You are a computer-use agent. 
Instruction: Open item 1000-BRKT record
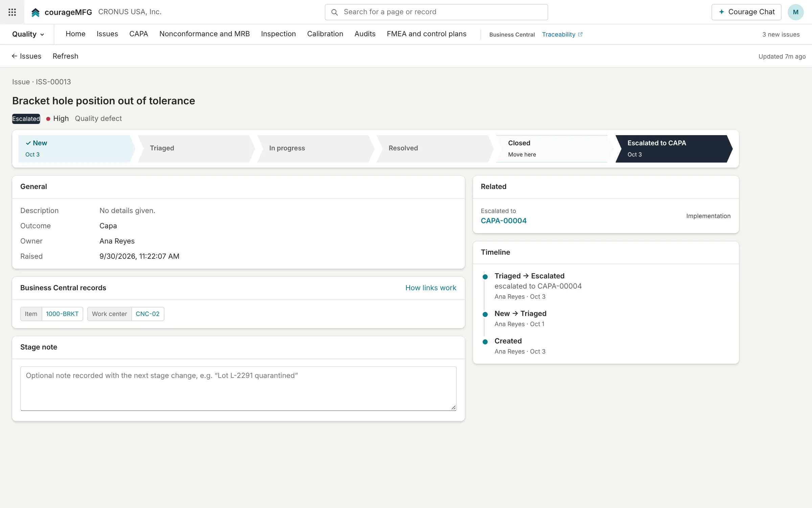click(x=62, y=314)
